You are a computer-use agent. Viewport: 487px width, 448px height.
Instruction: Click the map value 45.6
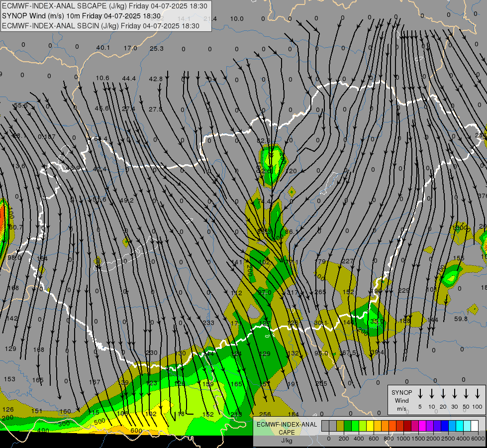[x=101, y=108]
